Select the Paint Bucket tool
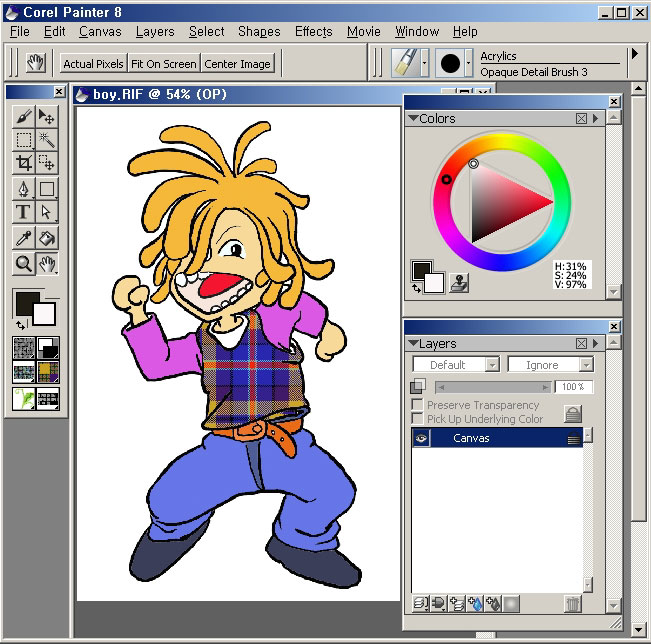Viewport: 651px width, 644px height. click(47, 237)
